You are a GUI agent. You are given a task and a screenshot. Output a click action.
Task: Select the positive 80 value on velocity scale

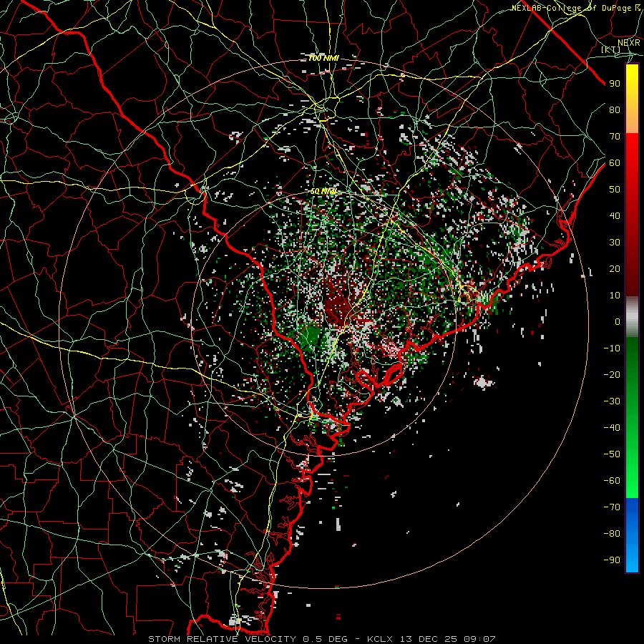(615, 110)
